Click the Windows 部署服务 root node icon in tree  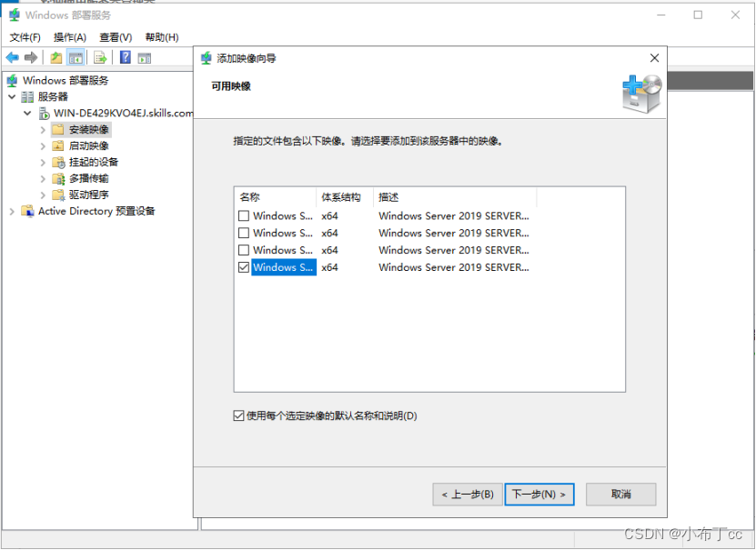coord(13,80)
